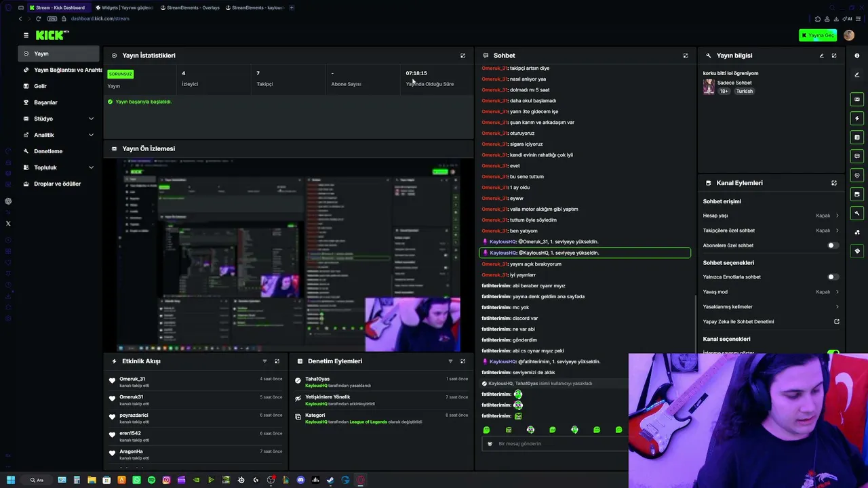868x488 pixels.
Task: Expand the Yayın İstatistikleri panel to fullscreen
Action: coord(463,56)
